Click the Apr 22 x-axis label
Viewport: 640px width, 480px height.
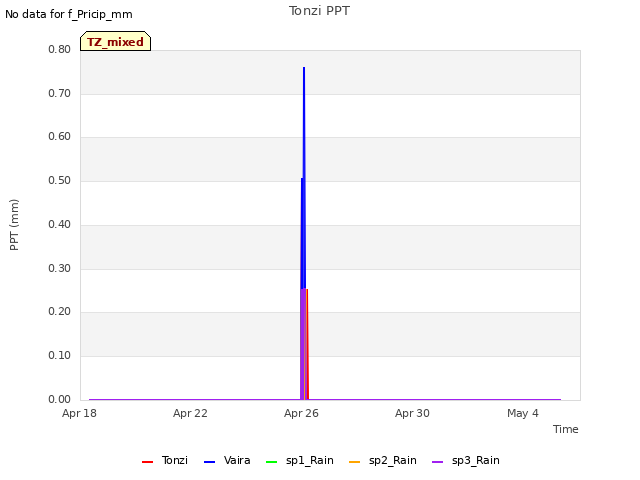pyautogui.click(x=190, y=413)
